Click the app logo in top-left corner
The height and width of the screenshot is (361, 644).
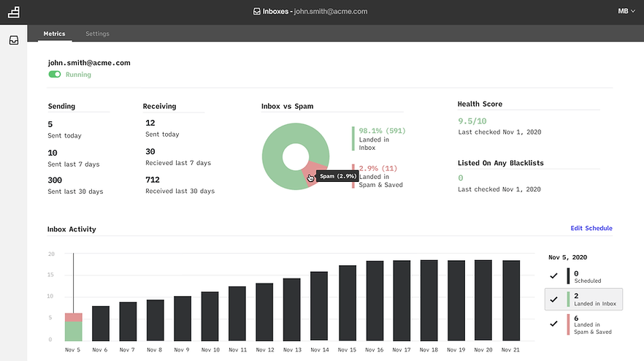(x=14, y=12)
